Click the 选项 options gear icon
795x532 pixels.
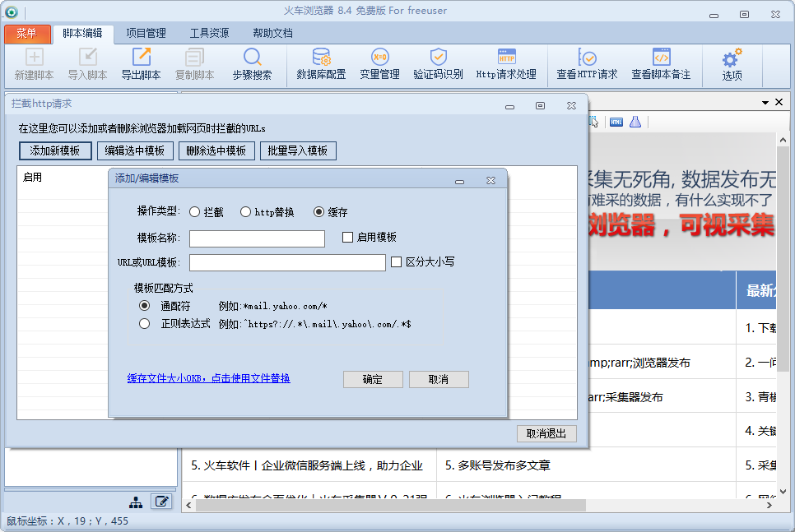[x=732, y=64]
